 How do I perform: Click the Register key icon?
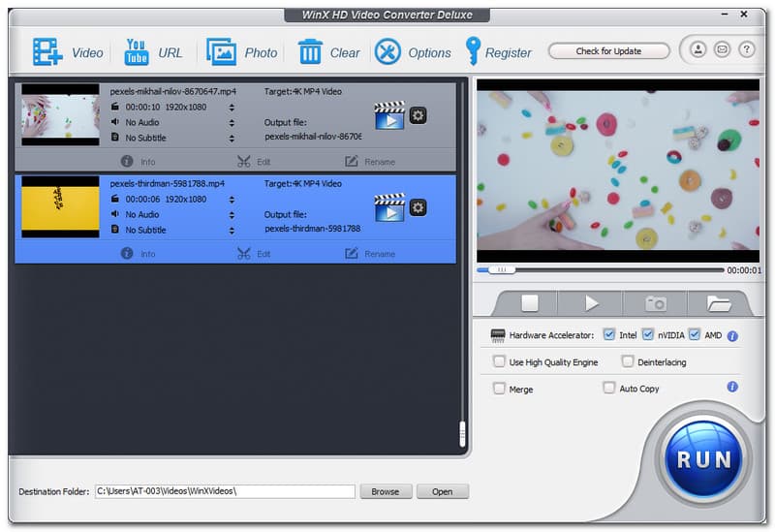point(473,52)
